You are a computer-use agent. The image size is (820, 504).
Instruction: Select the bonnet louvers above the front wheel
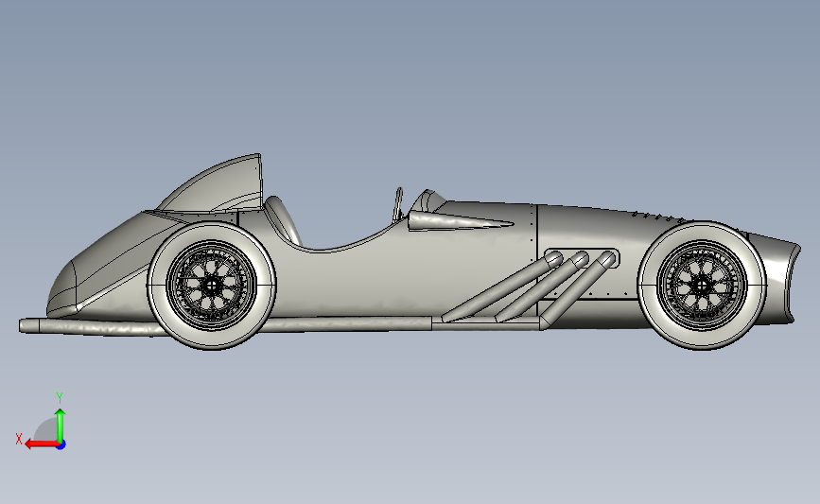coord(659,217)
